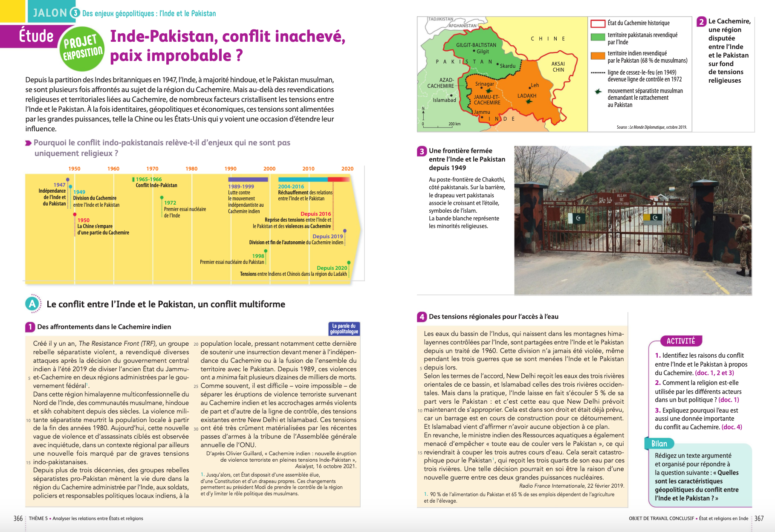Click the source Radio France Internationale, 22 février 2019

(x=572, y=486)
